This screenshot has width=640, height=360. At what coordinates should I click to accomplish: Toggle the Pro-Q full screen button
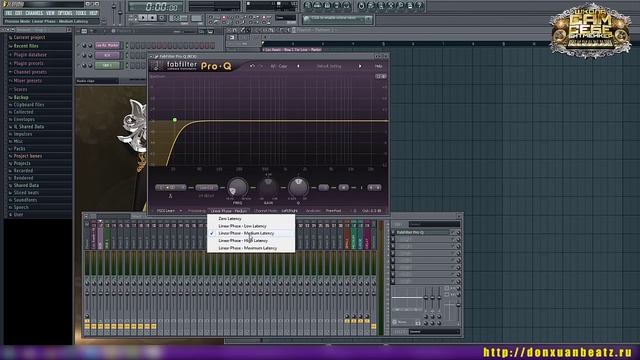coord(381,76)
